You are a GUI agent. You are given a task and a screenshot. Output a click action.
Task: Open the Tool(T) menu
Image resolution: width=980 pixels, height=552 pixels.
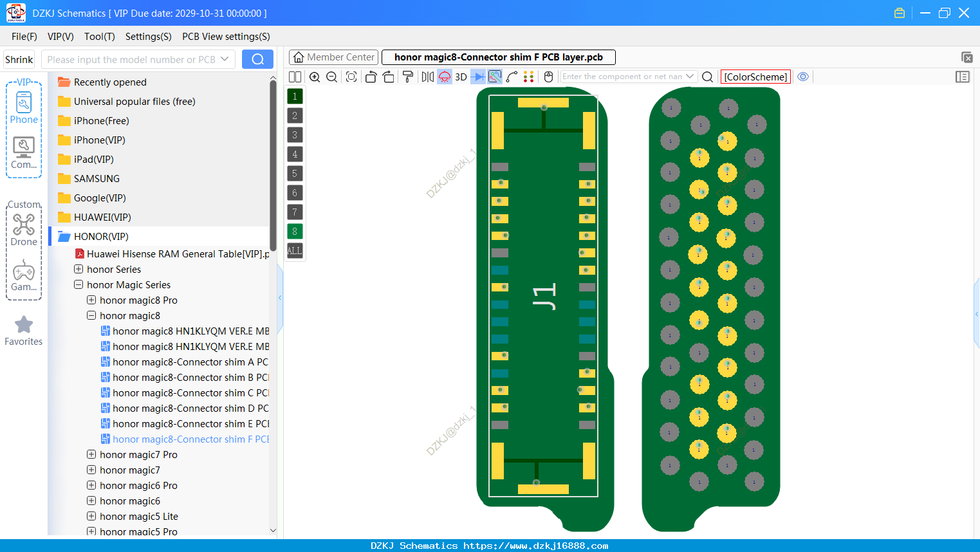coord(100,37)
